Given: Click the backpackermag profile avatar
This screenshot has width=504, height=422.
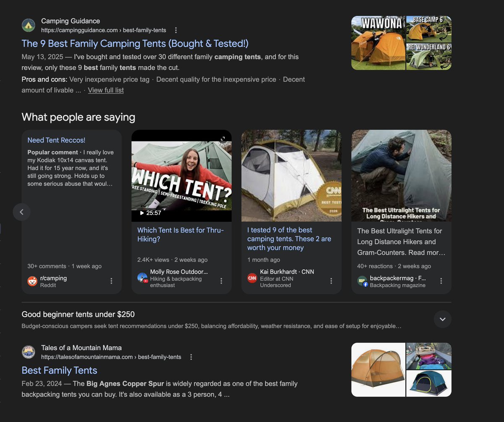Looking at the screenshot, I should tap(362, 281).
